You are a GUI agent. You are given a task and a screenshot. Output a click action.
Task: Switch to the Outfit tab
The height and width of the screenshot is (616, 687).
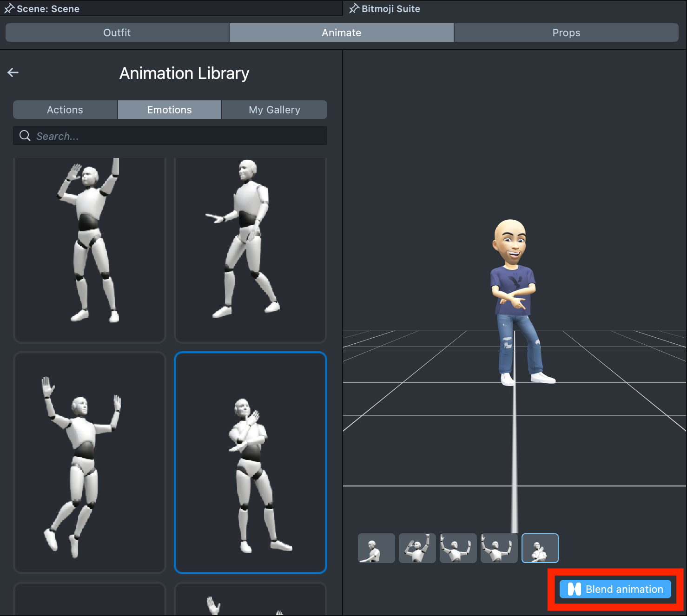tap(117, 33)
